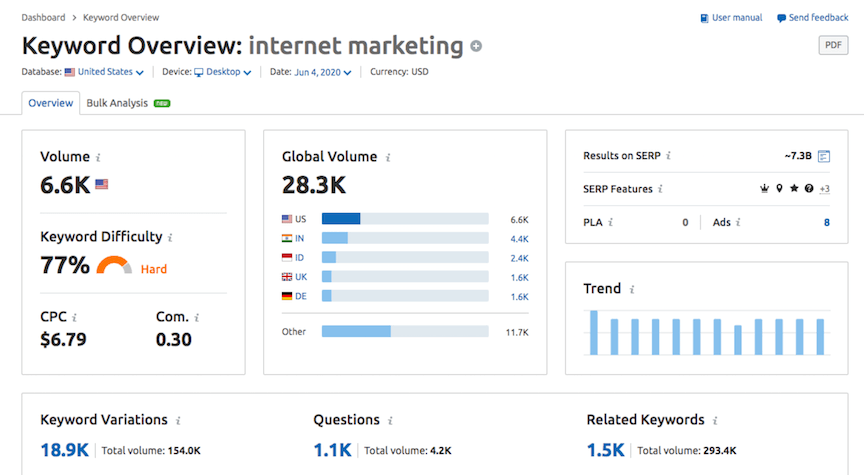Viewport: 864px width, 475px height.
Task: Export report with the PDF button
Action: 833,45
